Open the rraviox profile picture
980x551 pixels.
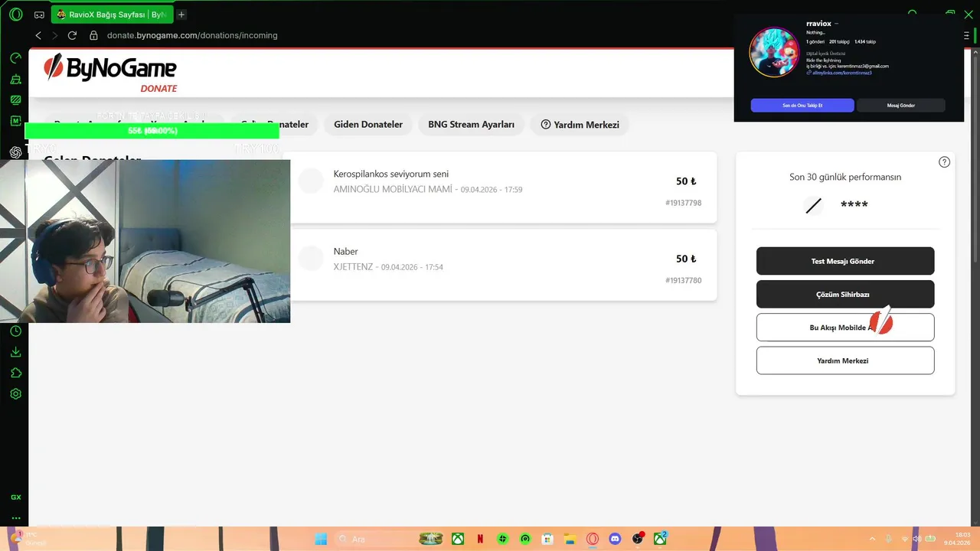tap(774, 53)
